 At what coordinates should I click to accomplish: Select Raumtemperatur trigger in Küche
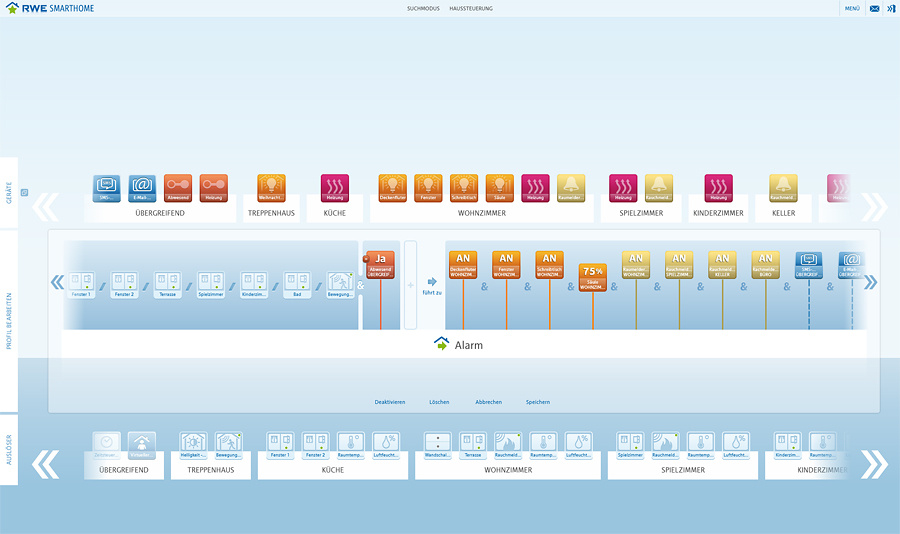(x=351, y=446)
